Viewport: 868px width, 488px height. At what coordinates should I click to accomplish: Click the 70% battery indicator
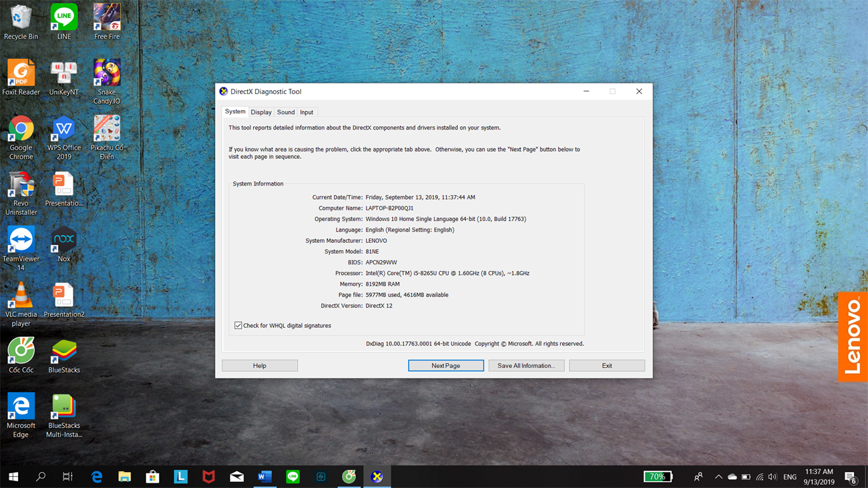tap(658, 477)
